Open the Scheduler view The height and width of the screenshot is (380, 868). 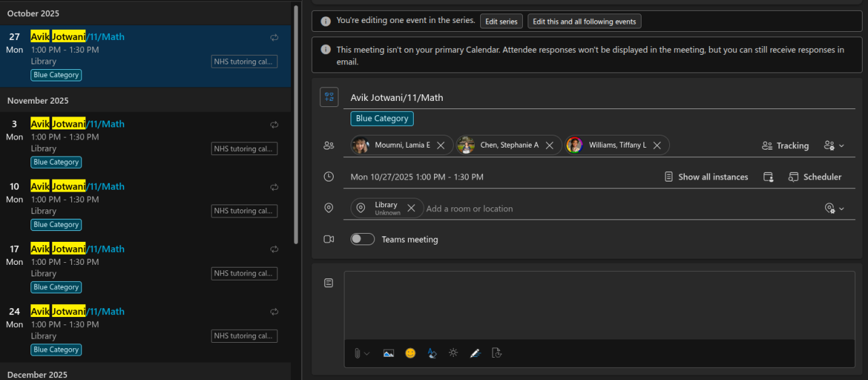(x=815, y=177)
